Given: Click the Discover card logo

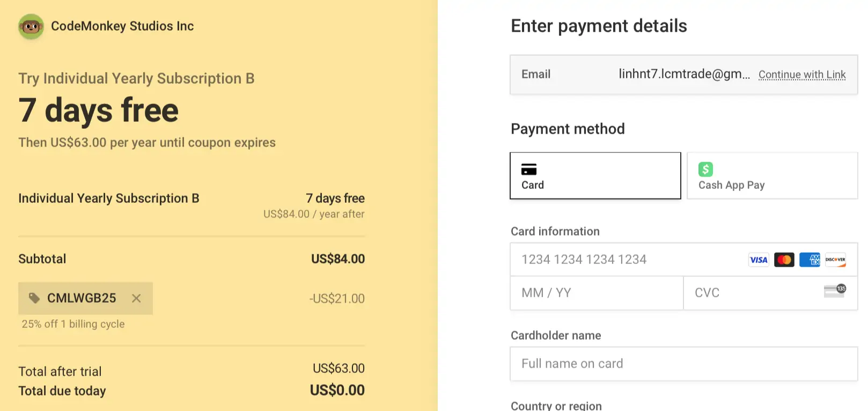Looking at the screenshot, I should click(835, 260).
